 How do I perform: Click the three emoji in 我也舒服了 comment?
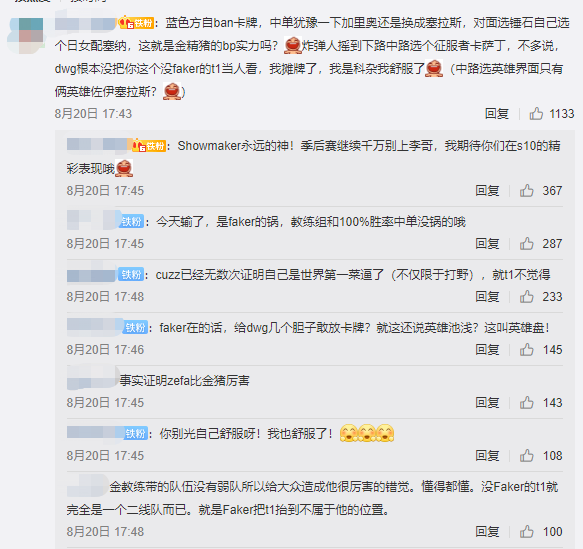coord(367,433)
